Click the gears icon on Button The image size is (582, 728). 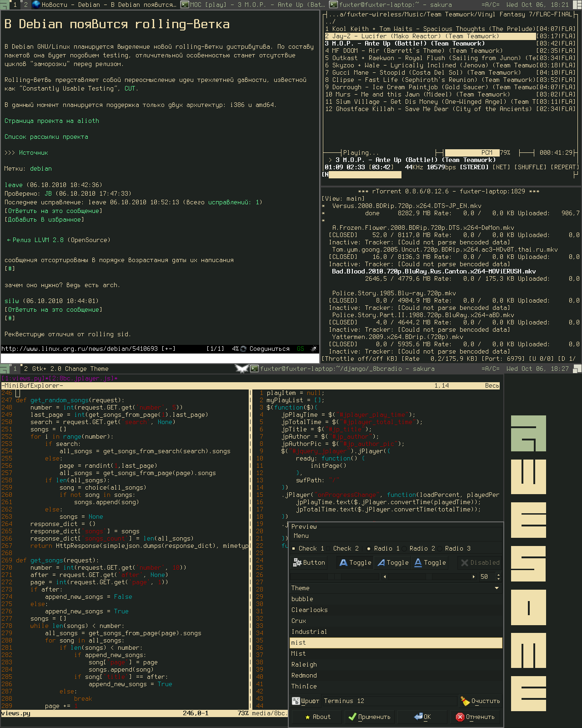click(x=297, y=562)
